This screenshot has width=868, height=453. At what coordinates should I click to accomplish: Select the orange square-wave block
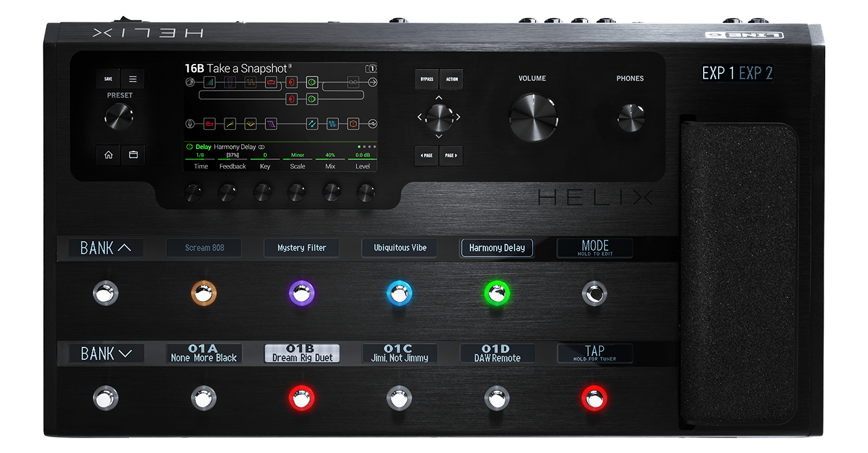point(250,82)
